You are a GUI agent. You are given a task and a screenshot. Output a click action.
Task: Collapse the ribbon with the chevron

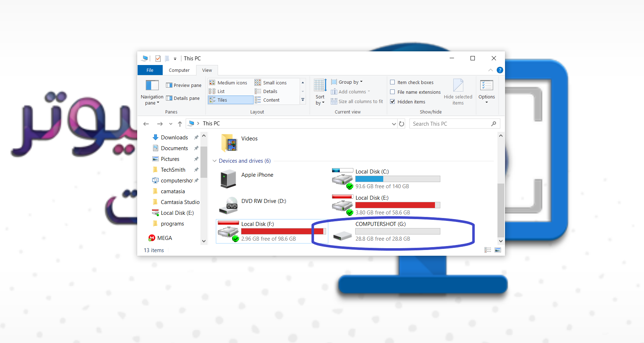[491, 70]
